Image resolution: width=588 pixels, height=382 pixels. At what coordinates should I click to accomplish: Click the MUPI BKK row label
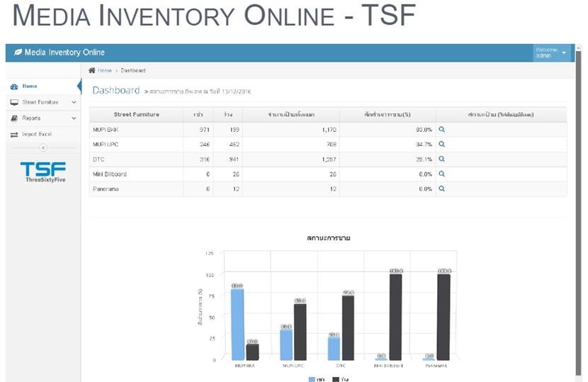point(106,130)
